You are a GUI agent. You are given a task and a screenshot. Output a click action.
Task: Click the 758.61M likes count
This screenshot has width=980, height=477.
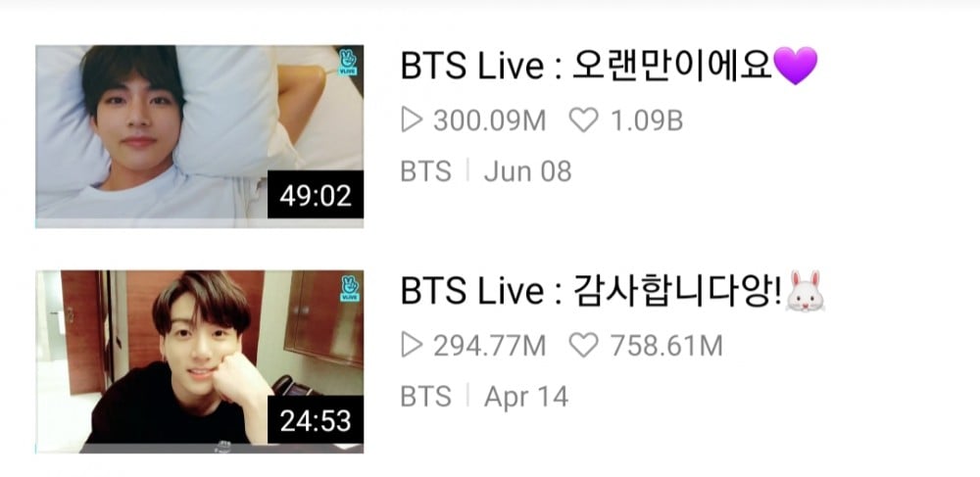click(666, 346)
